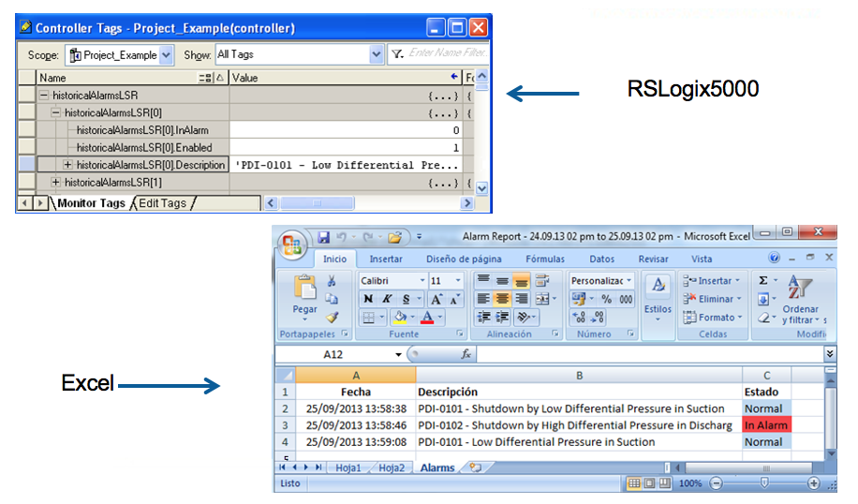This screenshot has height=504, width=858.
Task: Open font size 11 dropdown
Action: (x=458, y=280)
